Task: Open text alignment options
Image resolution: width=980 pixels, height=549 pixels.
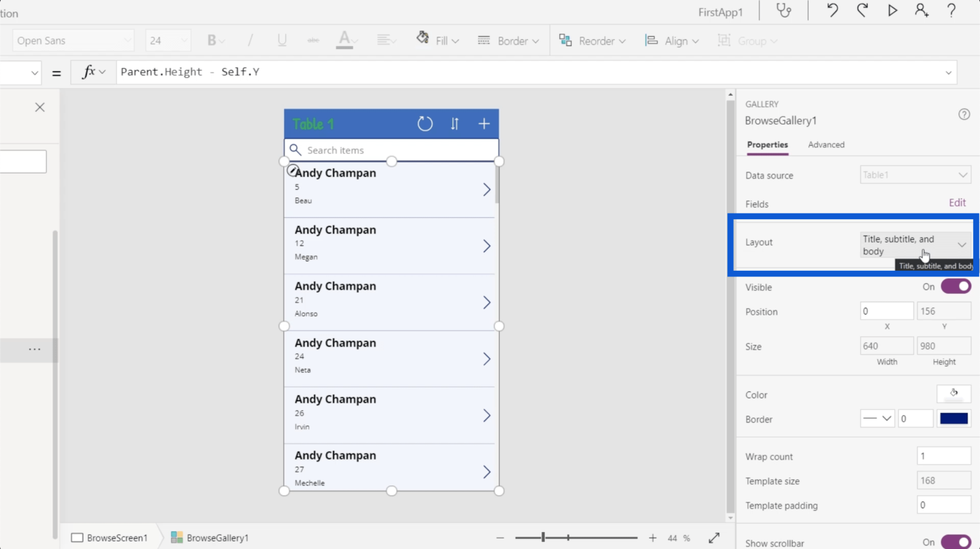Action: (x=386, y=40)
